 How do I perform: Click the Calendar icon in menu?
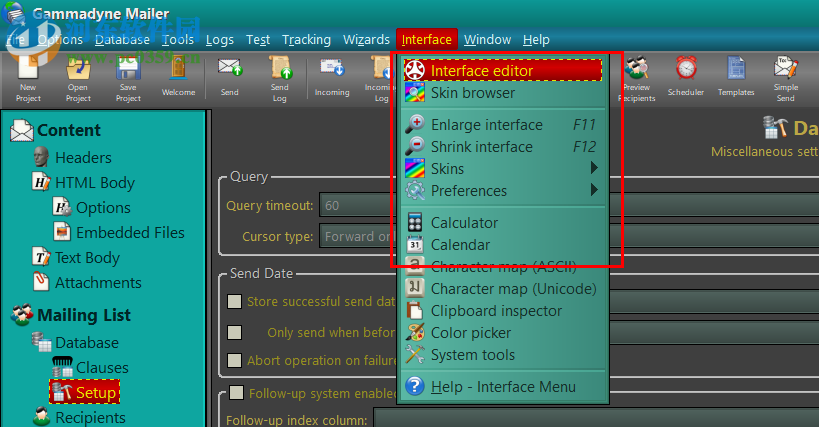415,244
